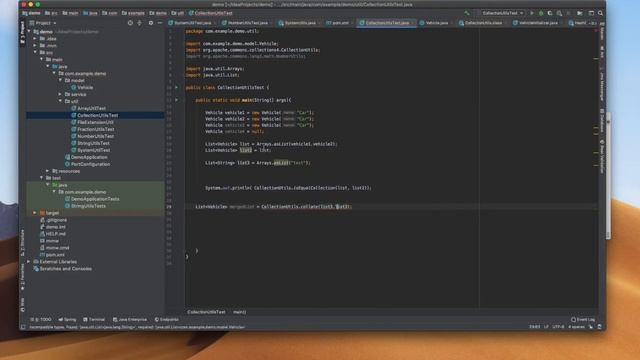Open pom.xml in the project tree

[x=55, y=255]
